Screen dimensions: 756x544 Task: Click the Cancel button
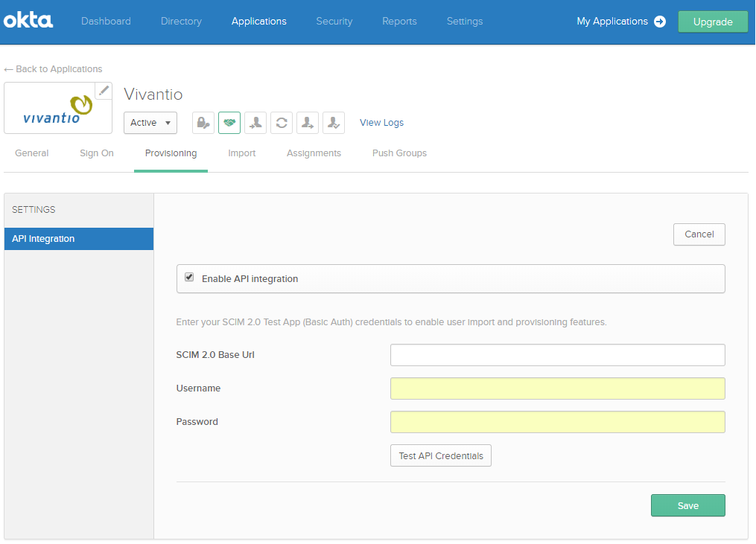click(x=699, y=234)
